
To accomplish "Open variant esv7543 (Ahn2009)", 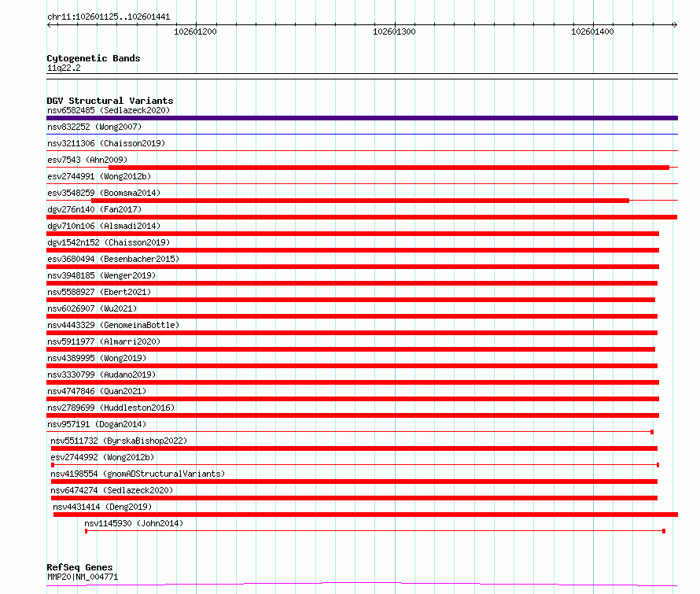I will [x=87, y=160].
